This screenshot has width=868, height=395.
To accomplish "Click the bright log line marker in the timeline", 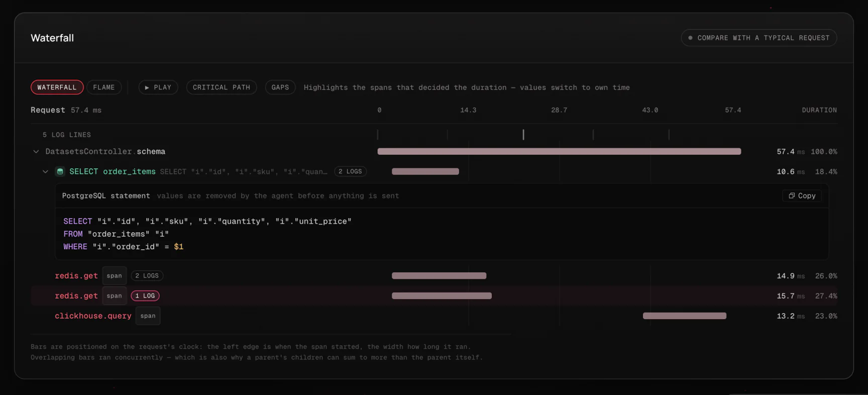I will [x=523, y=134].
